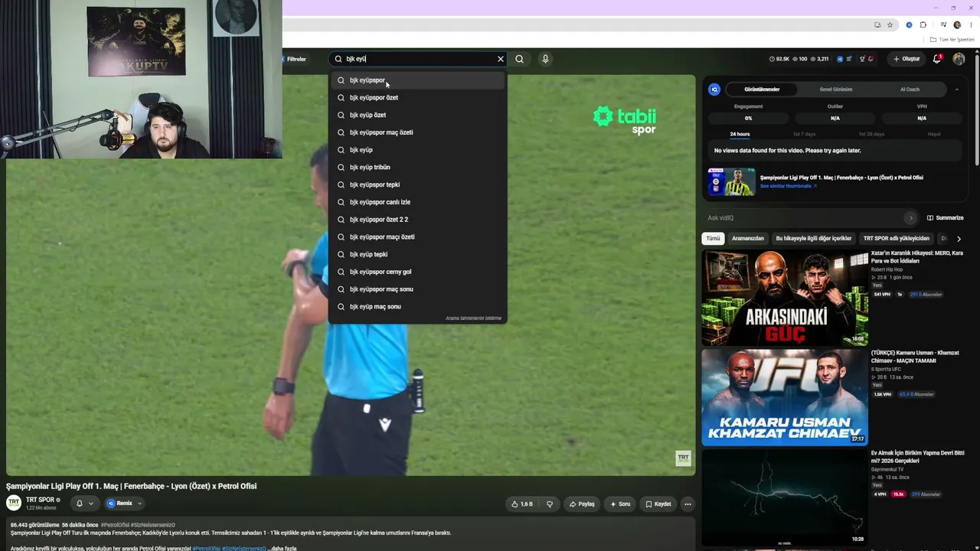Open the TRT SPOR channel avatar
This screenshot has height=551, width=980.
(14, 503)
